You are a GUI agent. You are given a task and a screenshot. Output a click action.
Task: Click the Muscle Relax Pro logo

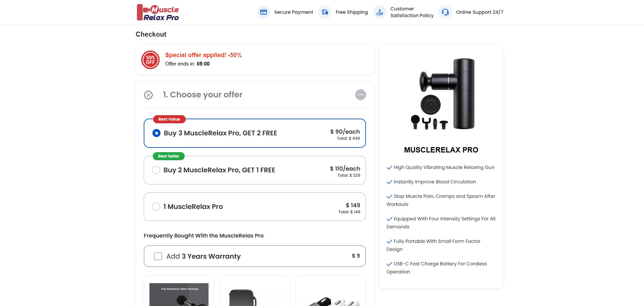click(x=157, y=12)
